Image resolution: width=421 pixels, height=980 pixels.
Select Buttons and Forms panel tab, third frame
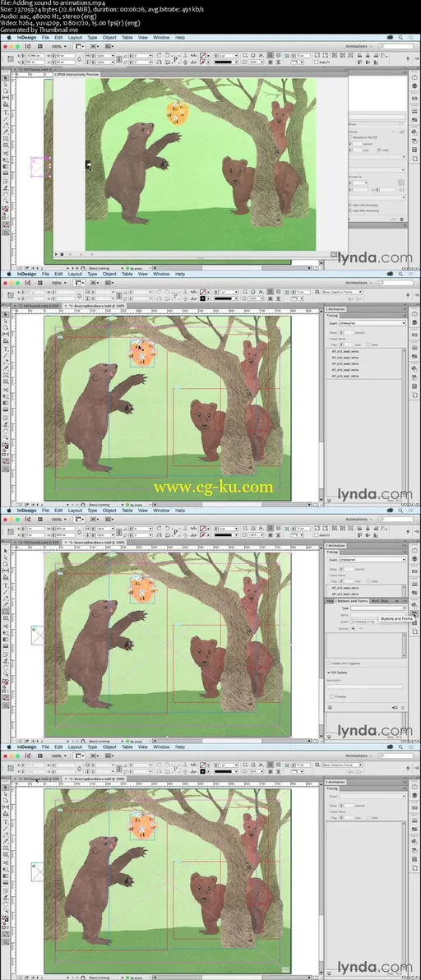click(350, 600)
